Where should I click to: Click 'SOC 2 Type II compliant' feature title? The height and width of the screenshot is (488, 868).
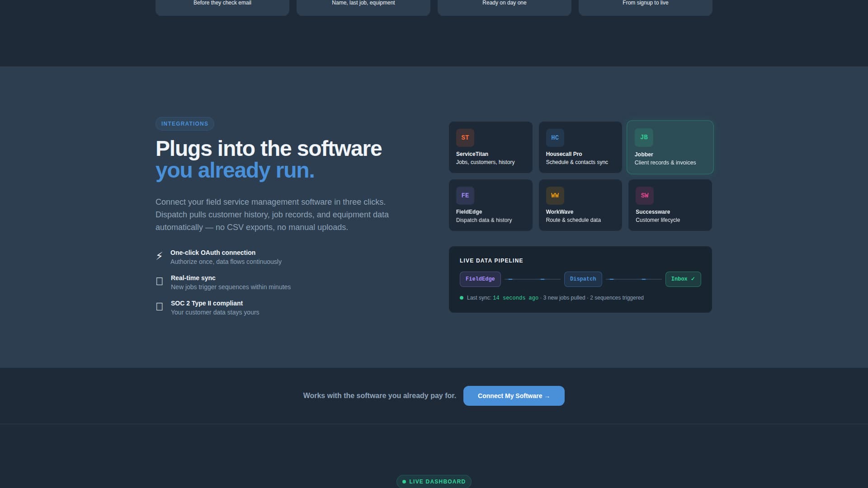tap(207, 303)
